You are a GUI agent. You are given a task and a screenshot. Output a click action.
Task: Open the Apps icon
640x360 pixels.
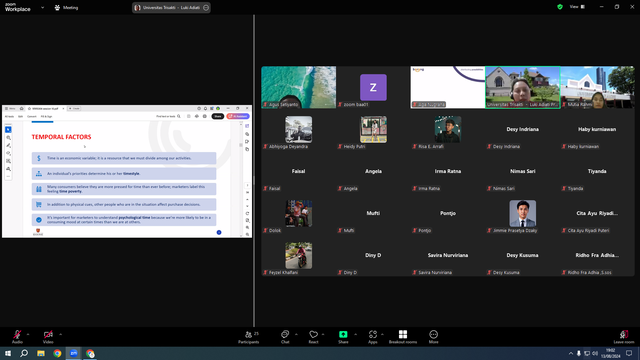click(x=373, y=337)
